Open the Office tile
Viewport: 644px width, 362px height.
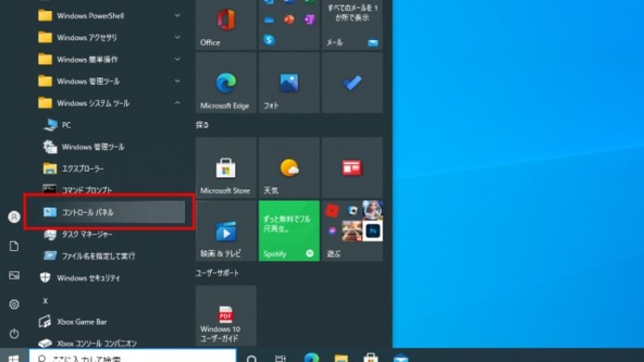point(226,25)
